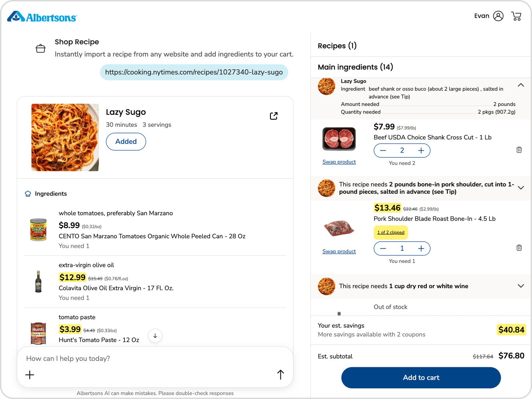This screenshot has width=532, height=399.
Task: Expand the bone-in pork shoulder ingredient details
Action: coord(521,187)
